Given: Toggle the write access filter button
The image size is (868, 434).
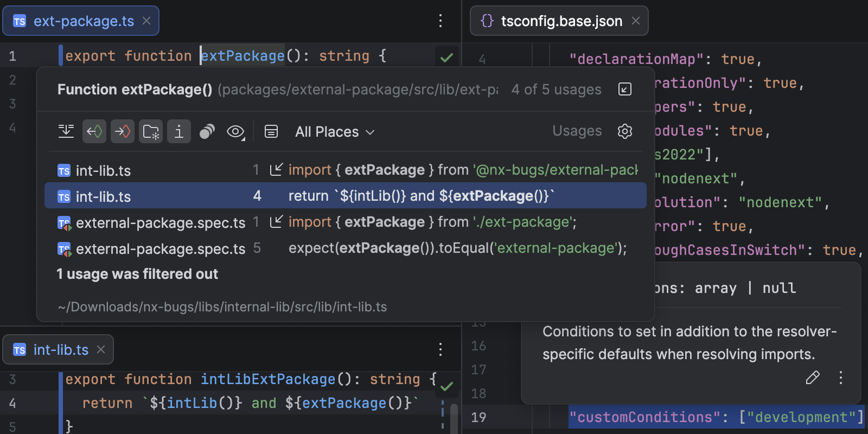Looking at the screenshot, I should pos(123,131).
